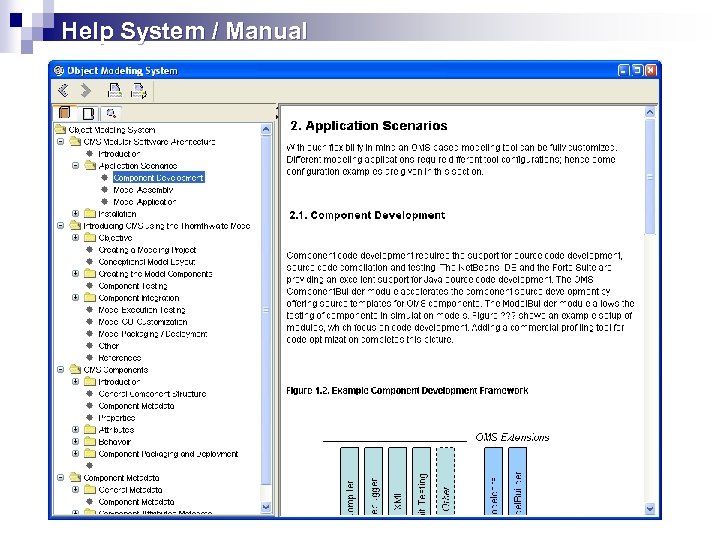The image size is (720, 540).
Task: Open the Model Assembly topic
Action: coord(143,190)
